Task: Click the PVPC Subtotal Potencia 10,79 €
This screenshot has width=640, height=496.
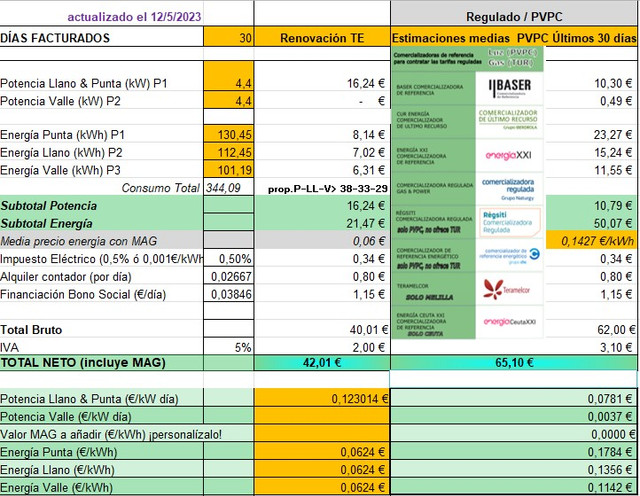Action: pyautogui.click(x=613, y=205)
